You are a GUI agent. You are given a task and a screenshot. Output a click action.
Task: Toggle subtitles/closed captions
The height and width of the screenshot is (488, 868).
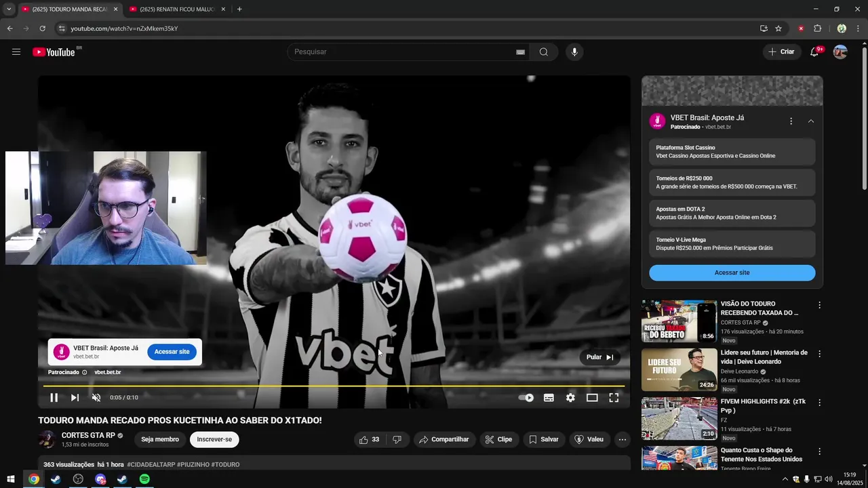point(549,398)
